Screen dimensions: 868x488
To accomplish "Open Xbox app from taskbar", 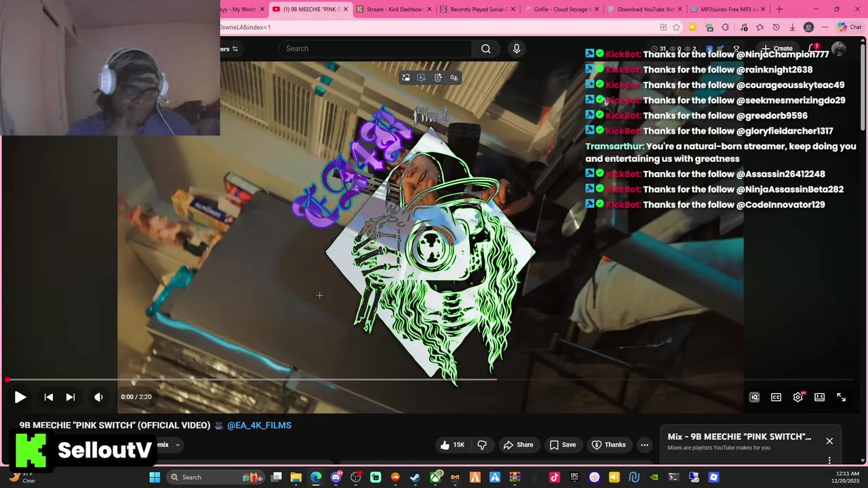I will 435,477.
